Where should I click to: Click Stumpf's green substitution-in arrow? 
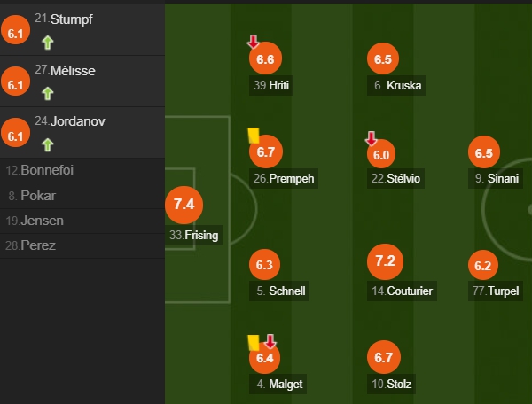point(48,43)
